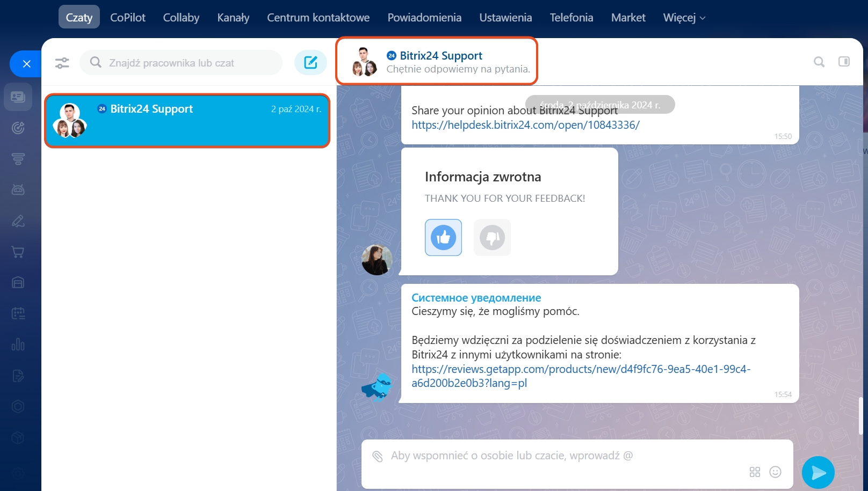Viewport: 868px width, 491px height.
Task: Open the 3D box icon in sidebar
Action: [x=18, y=437]
